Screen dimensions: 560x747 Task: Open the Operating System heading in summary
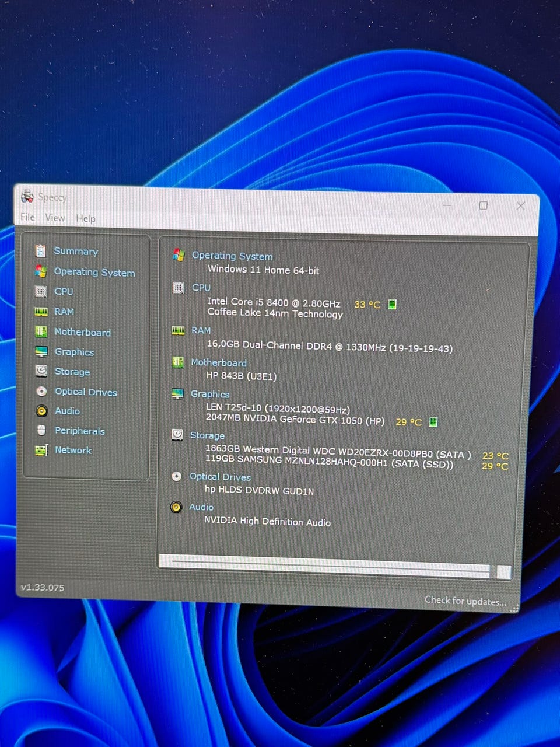point(232,256)
